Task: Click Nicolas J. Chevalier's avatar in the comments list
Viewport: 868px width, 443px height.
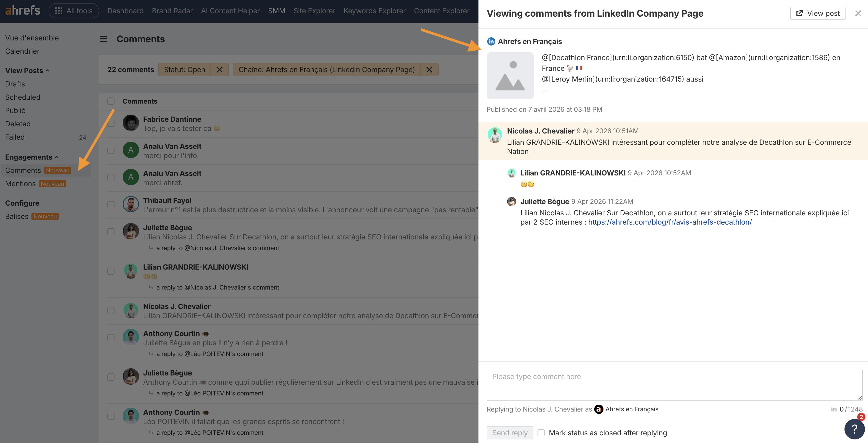Action: [x=131, y=310]
